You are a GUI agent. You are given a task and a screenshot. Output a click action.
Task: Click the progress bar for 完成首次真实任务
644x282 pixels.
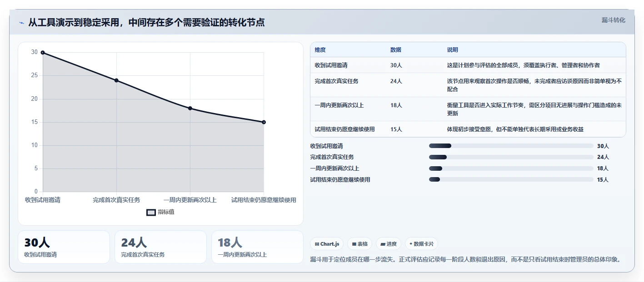tap(511, 157)
